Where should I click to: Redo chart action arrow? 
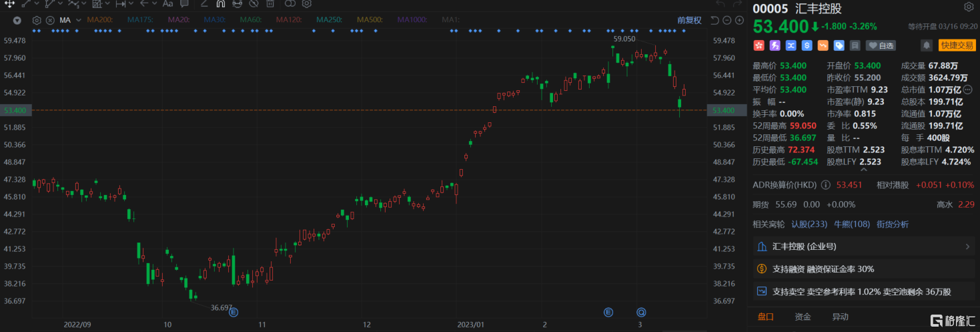click(737, 3)
